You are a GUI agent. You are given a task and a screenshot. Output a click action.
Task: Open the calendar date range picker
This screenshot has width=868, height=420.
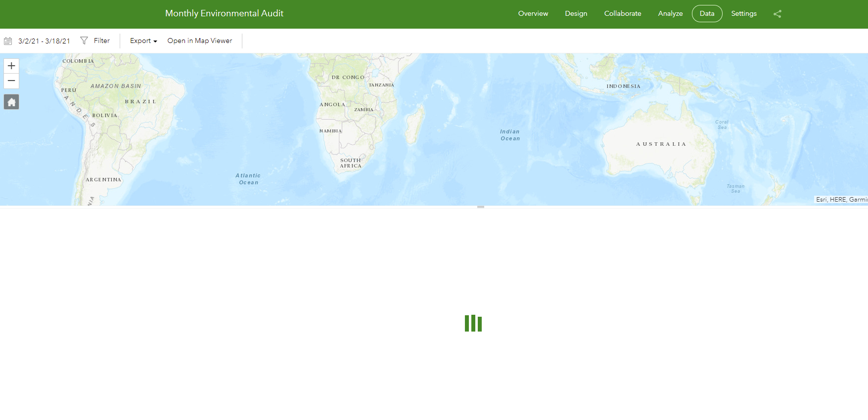click(8, 41)
